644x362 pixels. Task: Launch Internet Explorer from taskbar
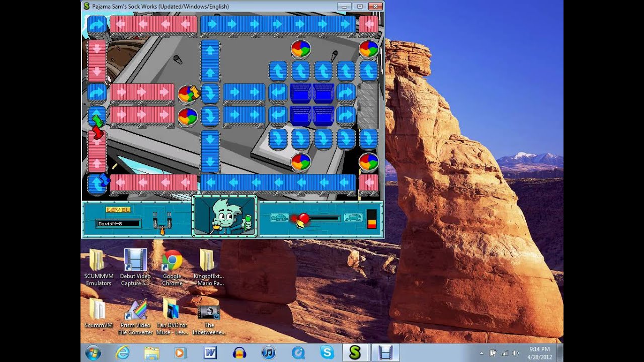pos(122,353)
